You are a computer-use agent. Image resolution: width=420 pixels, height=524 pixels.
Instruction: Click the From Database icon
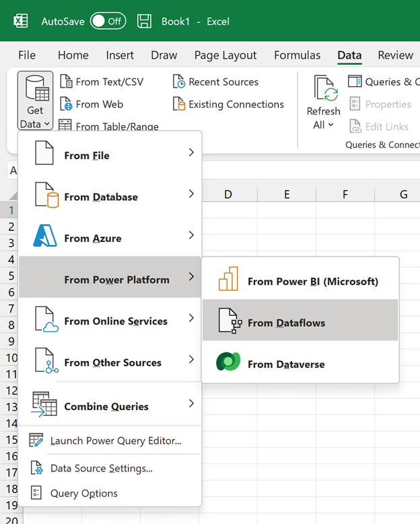(46, 195)
